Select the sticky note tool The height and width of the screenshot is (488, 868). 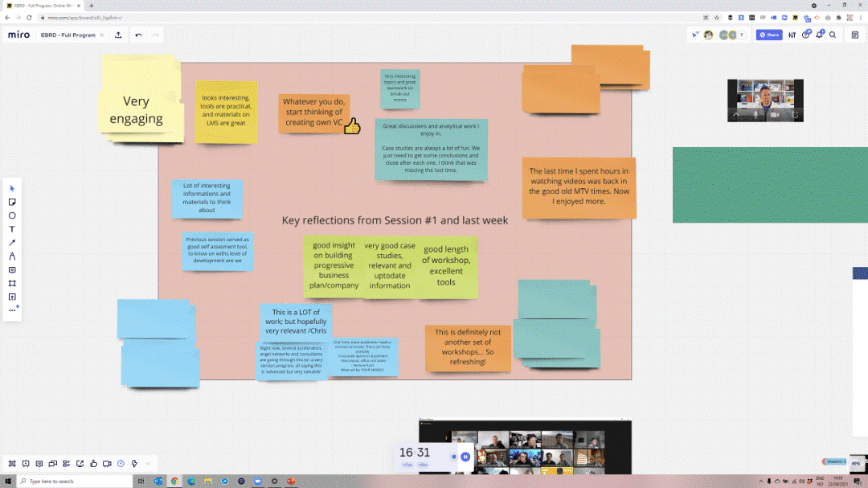click(x=12, y=202)
